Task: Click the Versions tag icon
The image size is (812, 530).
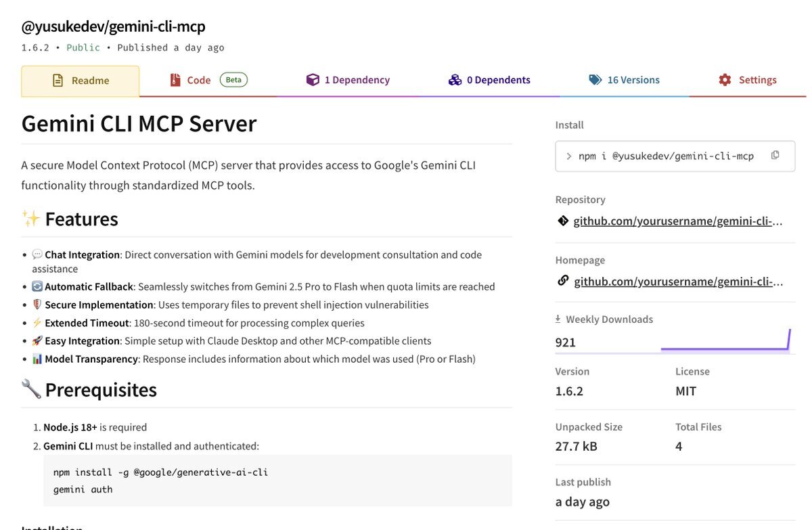Action: tap(595, 80)
